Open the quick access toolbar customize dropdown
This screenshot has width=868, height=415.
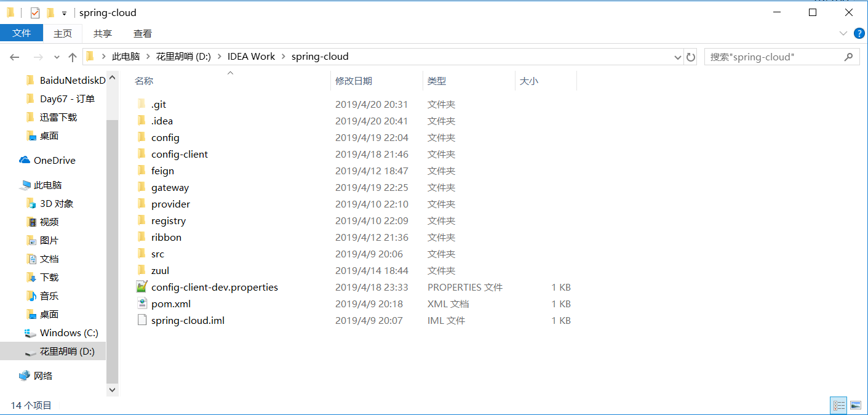pyautogui.click(x=64, y=13)
